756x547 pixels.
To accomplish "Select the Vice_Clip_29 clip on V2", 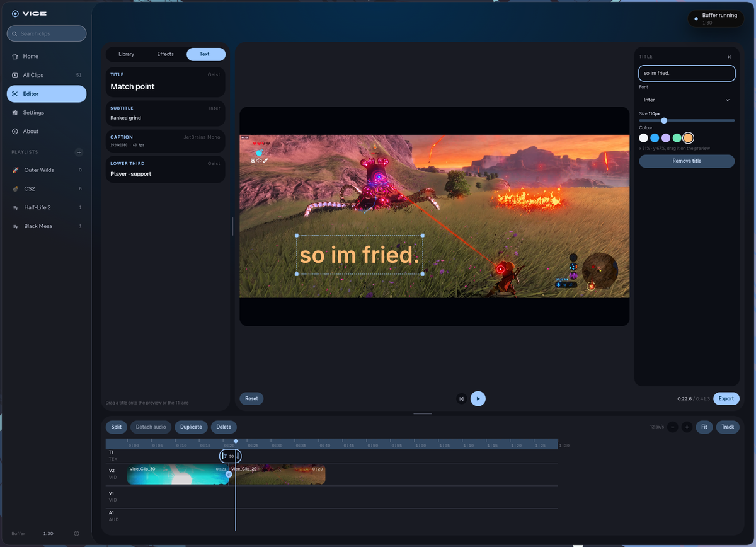I will (x=277, y=475).
